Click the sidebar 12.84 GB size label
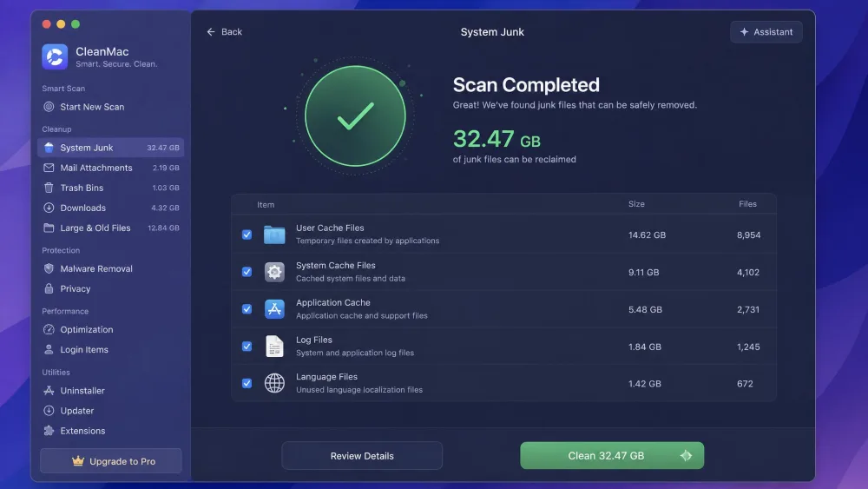Screen dimensions: 868x489 tap(163, 228)
